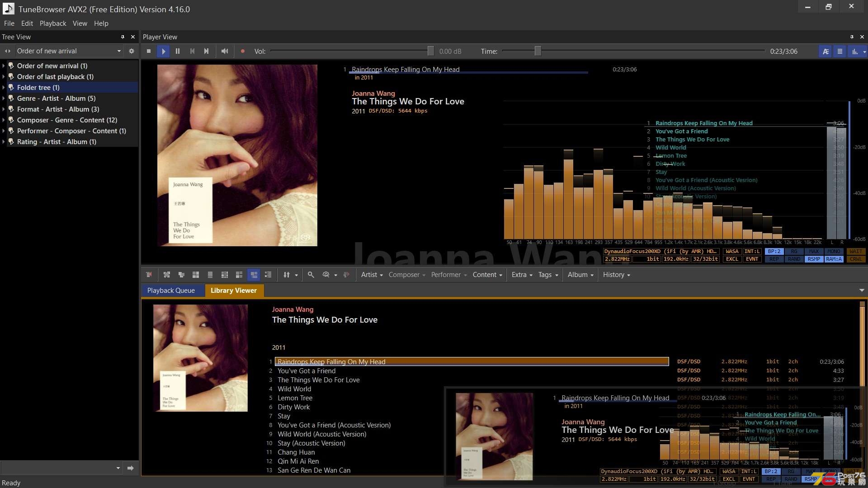868x488 pixels.
Task: Toggle the WASA output indicator
Action: pyautogui.click(x=732, y=252)
